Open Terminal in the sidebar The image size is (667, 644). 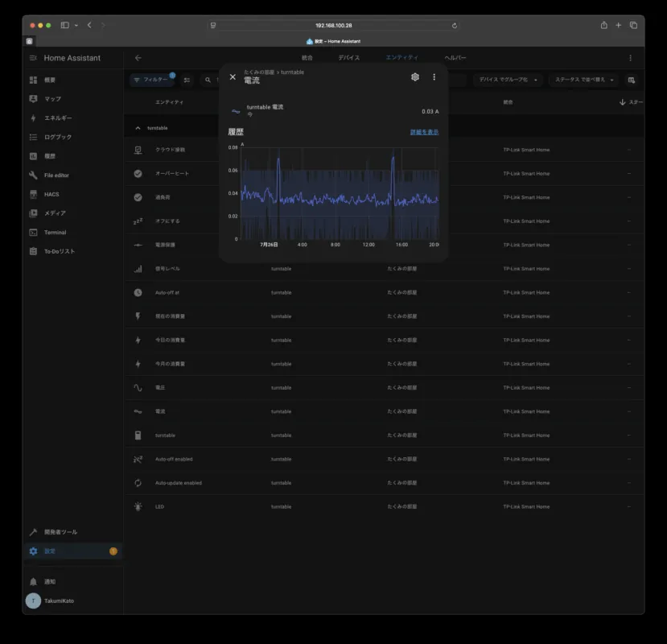point(55,233)
